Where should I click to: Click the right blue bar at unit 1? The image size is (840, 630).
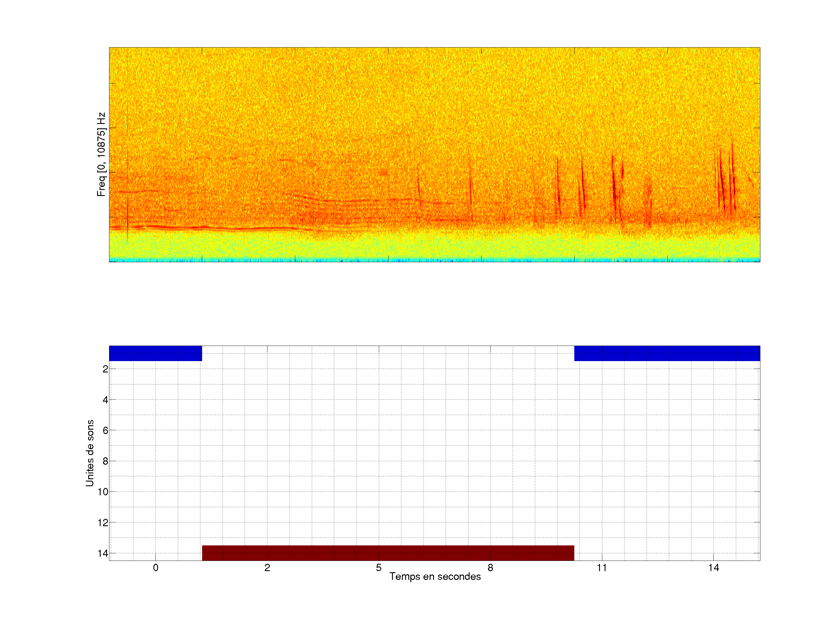[667, 353]
